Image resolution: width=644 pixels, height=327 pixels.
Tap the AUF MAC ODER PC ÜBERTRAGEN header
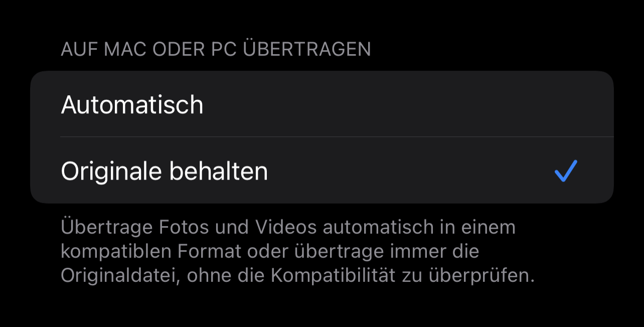[x=216, y=49]
